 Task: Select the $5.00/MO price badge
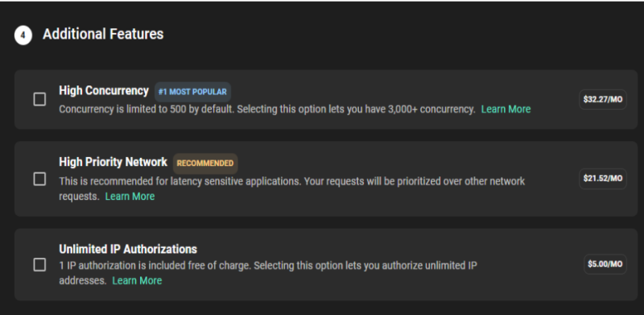pyautogui.click(x=605, y=264)
